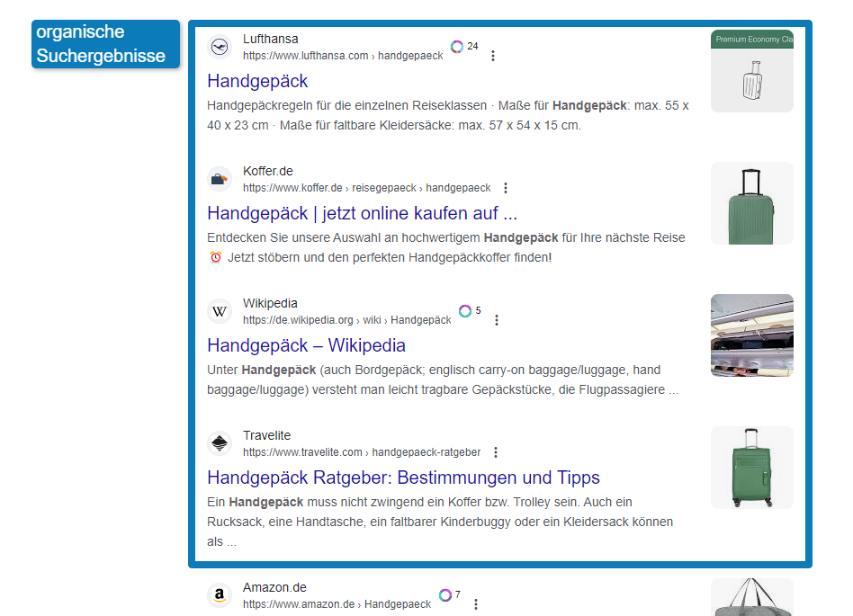The height and width of the screenshot is (616, 853).
Task: Open 'Handgepäck – Wikipedia' result link
Action: tap(306, 345)
